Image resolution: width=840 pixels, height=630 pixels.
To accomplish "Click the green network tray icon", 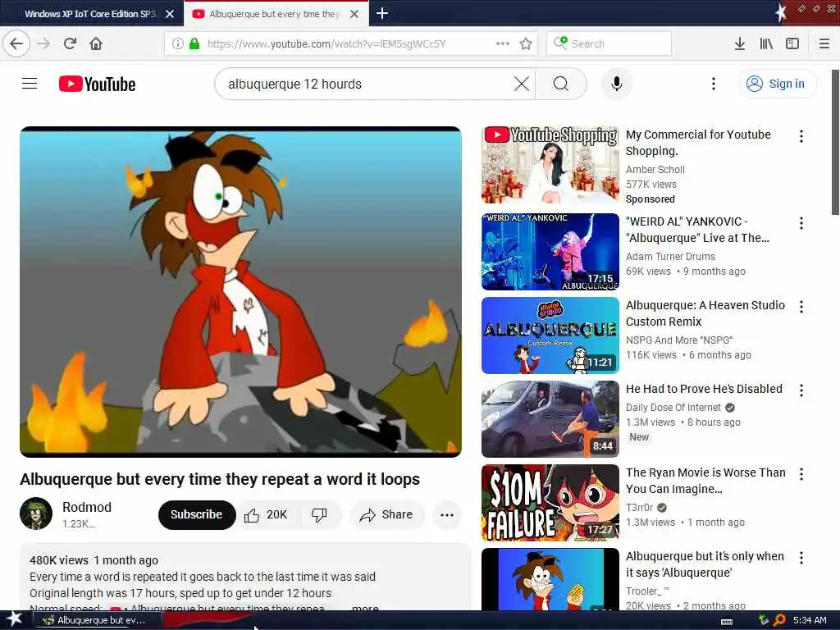I will (764, 620).
